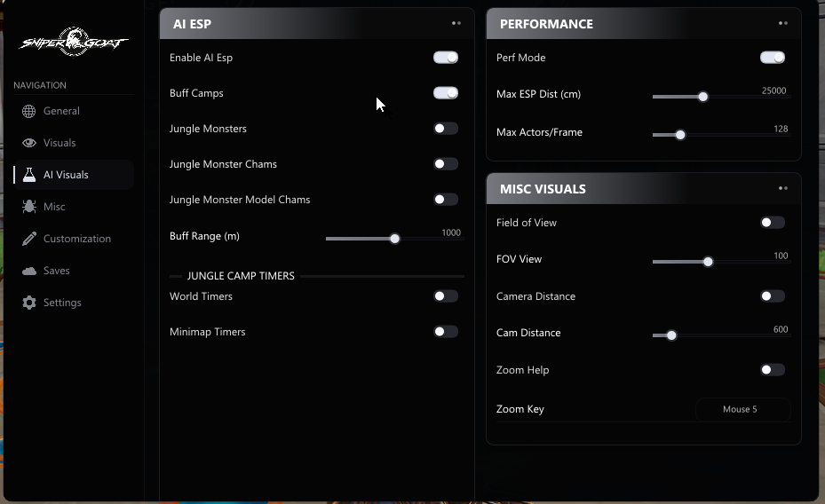Click the Misc bug icon

tap(29, 207)
